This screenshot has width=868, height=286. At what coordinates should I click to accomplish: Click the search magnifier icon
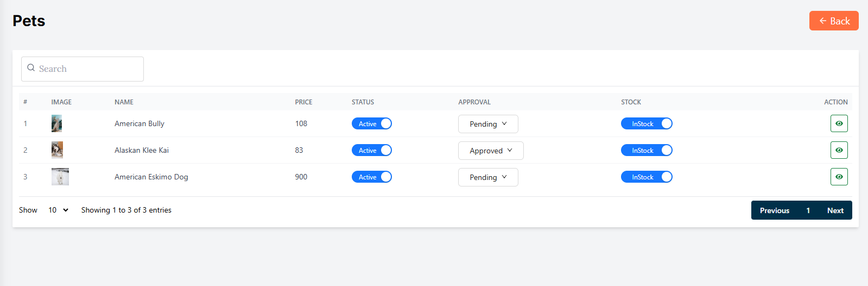(x=31, y=68)
